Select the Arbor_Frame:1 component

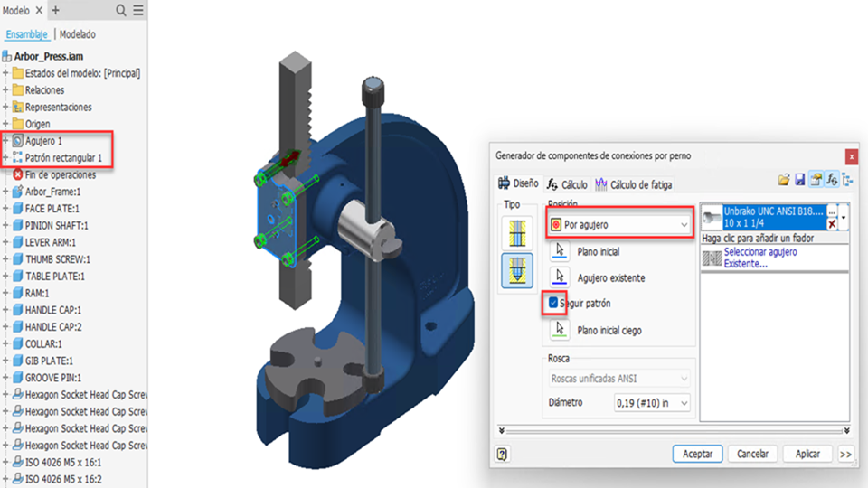pos(52,192)
